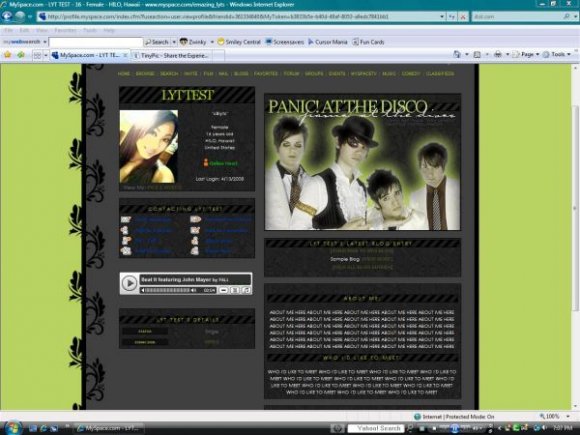
Task: Click the Add to Friends icon
Action: tap(125, 230)
